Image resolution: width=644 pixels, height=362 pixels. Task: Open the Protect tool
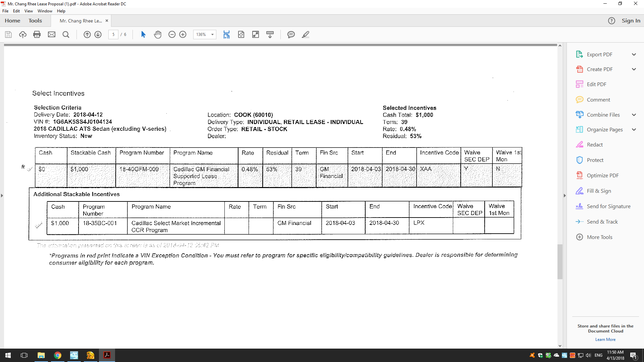tap(595, 160)
